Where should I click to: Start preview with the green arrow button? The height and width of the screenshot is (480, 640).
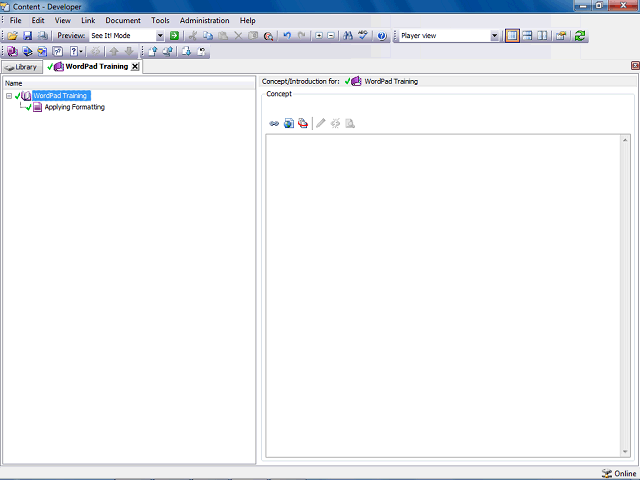[x=174, y=36]
